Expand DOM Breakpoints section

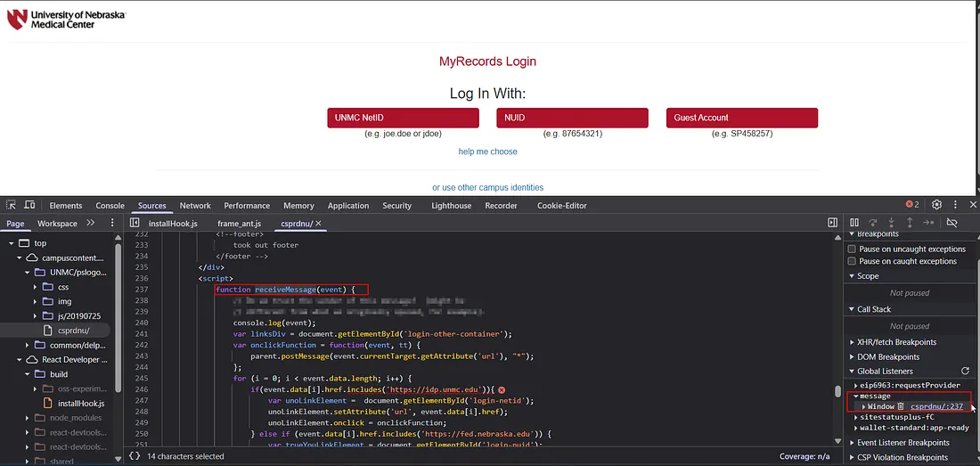852,357
